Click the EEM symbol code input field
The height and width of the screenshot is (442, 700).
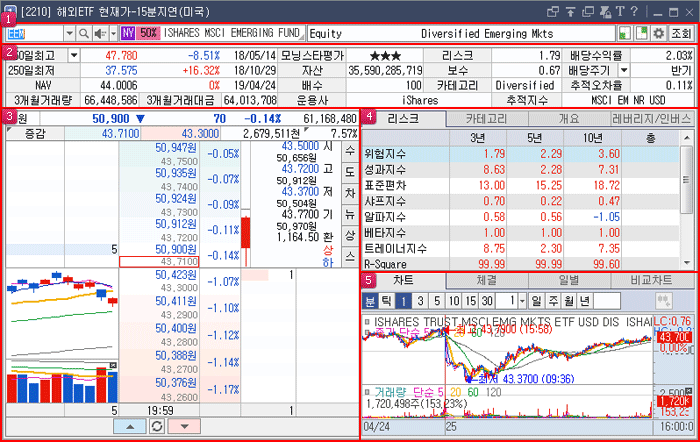pyautogui.click(x=35, y=33)
